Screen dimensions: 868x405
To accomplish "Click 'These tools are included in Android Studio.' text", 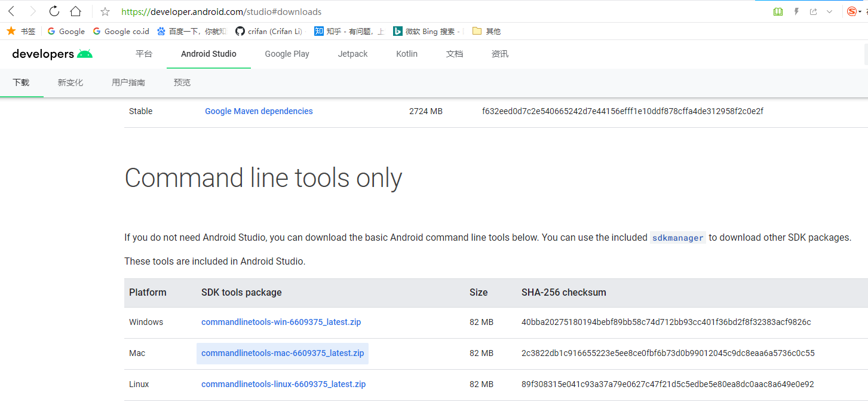I will pyautogui.click(x=214, y=261).
